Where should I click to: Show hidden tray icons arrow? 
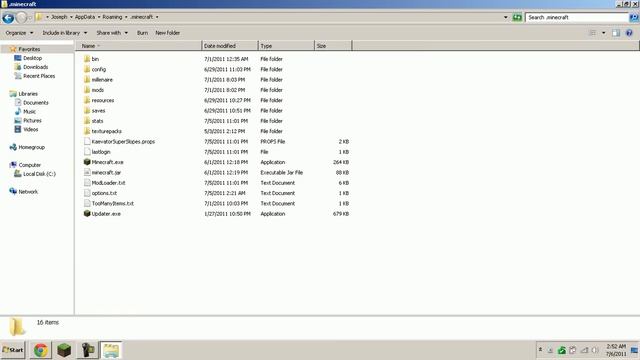coord(540,350)
